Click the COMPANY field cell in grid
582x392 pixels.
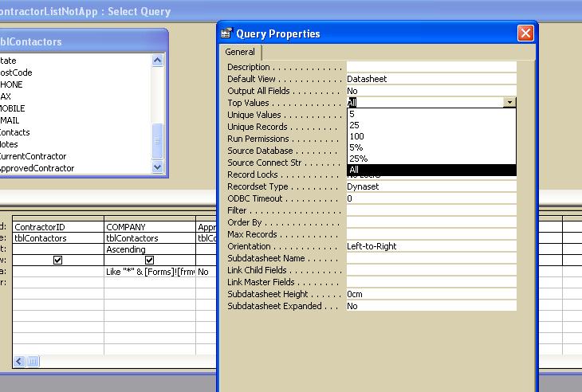pyautogui.click(x=150, y=227)
